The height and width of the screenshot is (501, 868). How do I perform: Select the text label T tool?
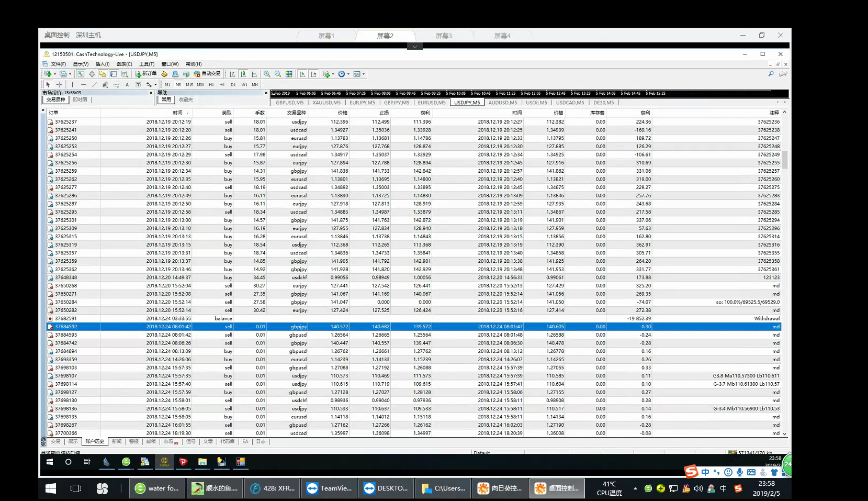(x=138, y=84)
